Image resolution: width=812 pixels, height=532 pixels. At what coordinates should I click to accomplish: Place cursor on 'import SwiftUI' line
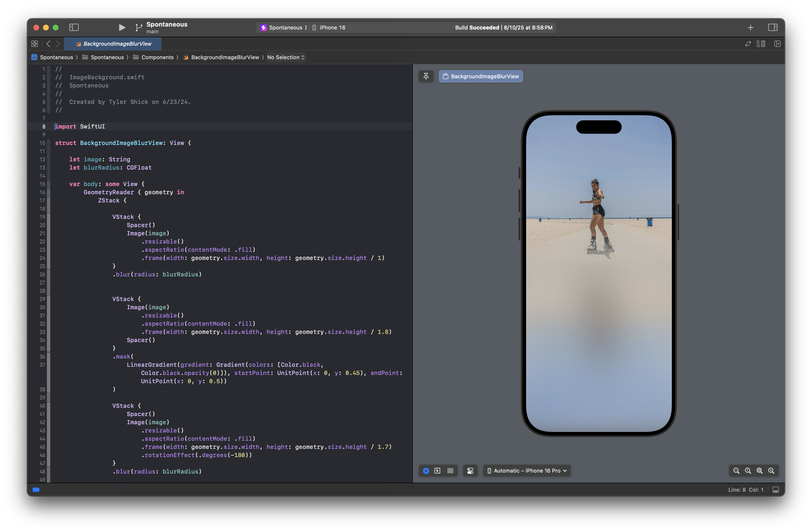[x=80, y=127]
